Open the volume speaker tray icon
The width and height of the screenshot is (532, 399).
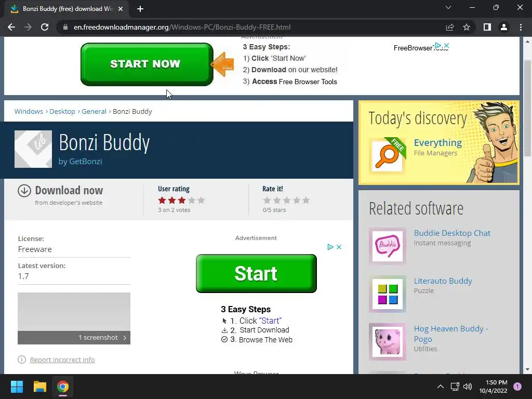[468, 387]
